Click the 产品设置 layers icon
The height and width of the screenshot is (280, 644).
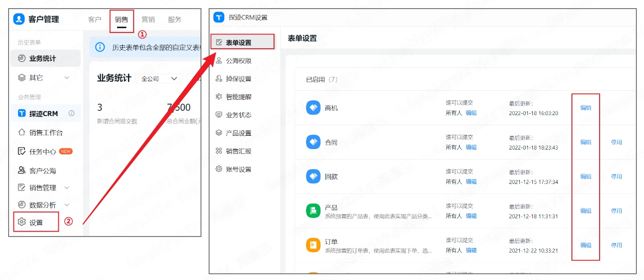point(219,133)
